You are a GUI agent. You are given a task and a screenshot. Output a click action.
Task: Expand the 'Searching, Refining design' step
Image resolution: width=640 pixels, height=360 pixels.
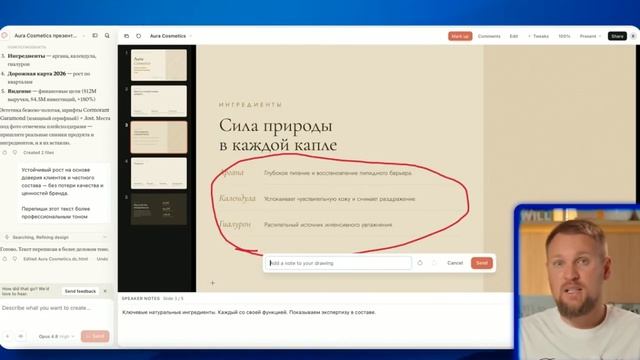tap(56, 237)
